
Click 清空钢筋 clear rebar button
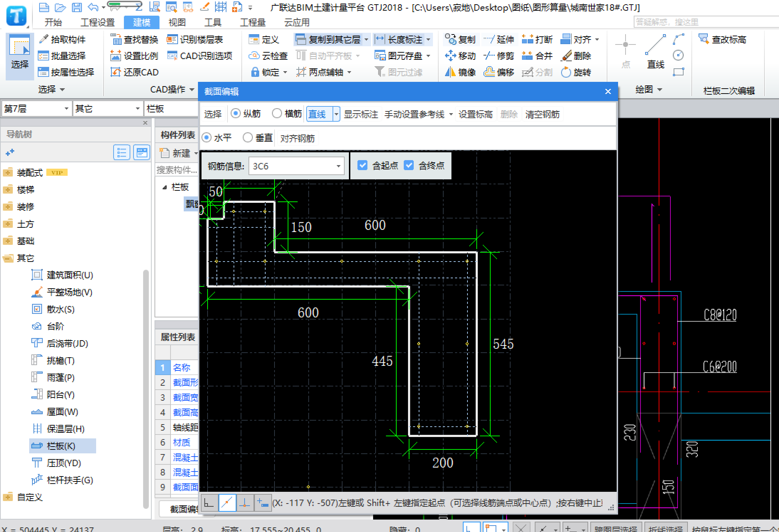pyautogui.click(x=542, y=114)
